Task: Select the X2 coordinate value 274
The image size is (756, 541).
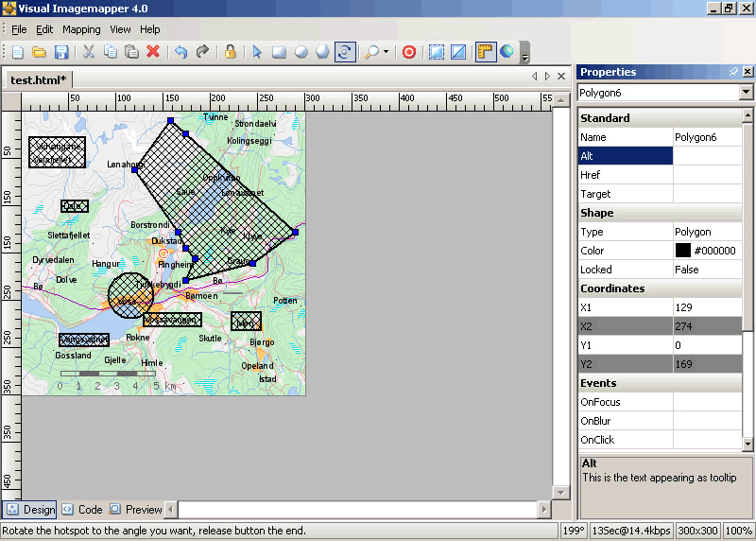Action: (x=707, y=326)
